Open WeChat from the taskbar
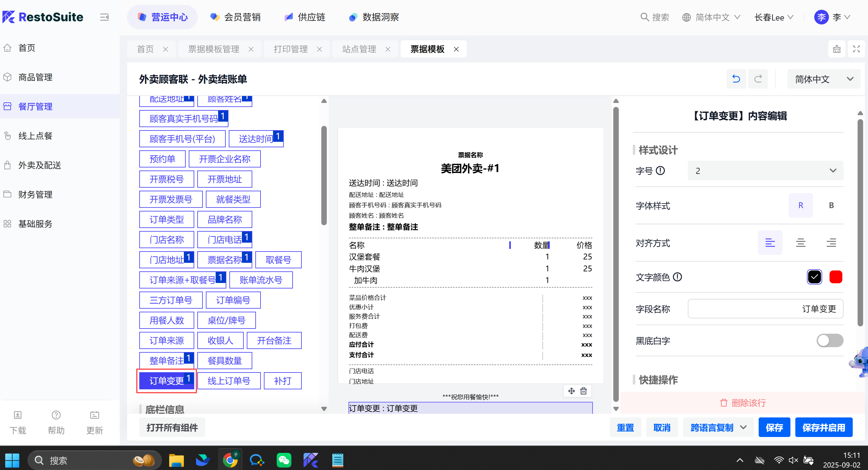 pyautogui.click(x=283, y=460)
